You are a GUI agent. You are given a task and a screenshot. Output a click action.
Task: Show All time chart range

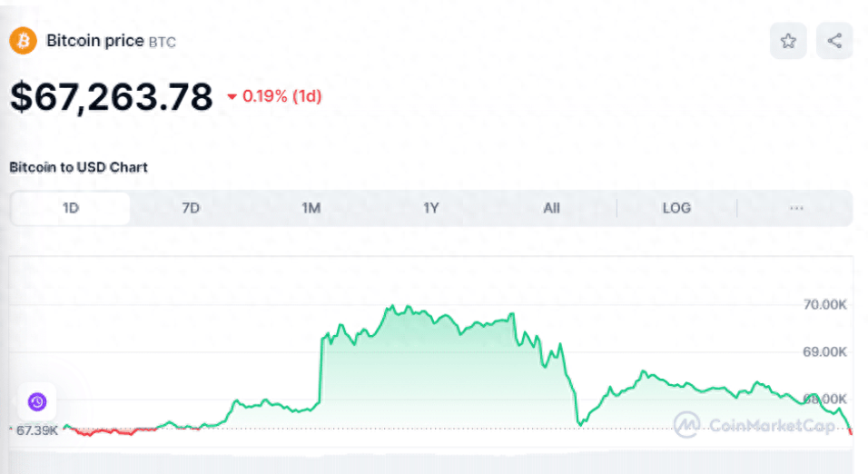(x=551, y=208)
